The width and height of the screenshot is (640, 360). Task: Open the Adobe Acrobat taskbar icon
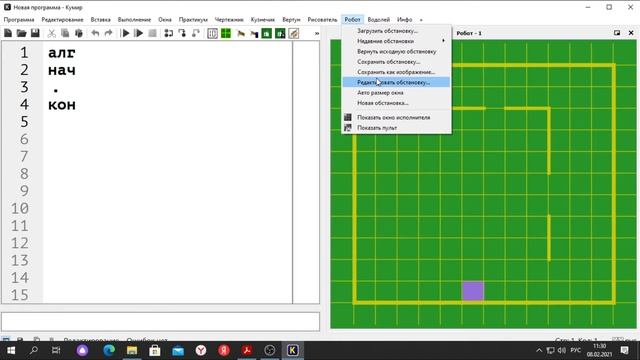click(x=247, y=350)
